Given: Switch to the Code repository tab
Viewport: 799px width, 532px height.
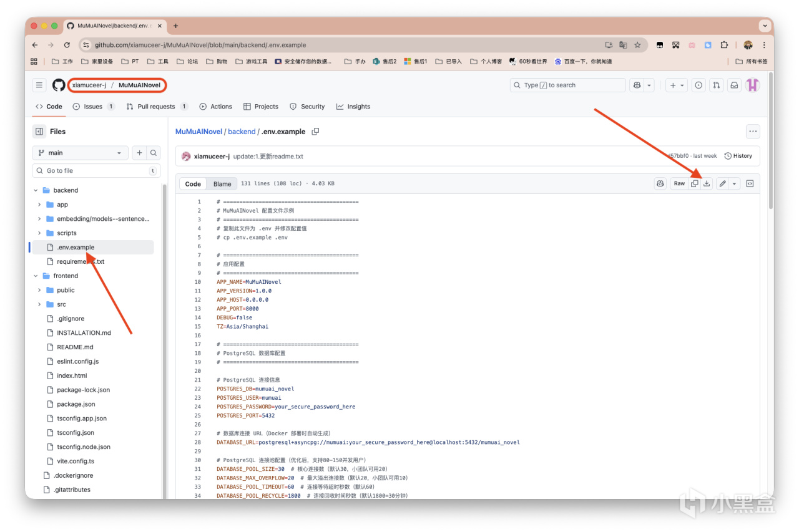Looking at the screenshot, I should (49, 107).
